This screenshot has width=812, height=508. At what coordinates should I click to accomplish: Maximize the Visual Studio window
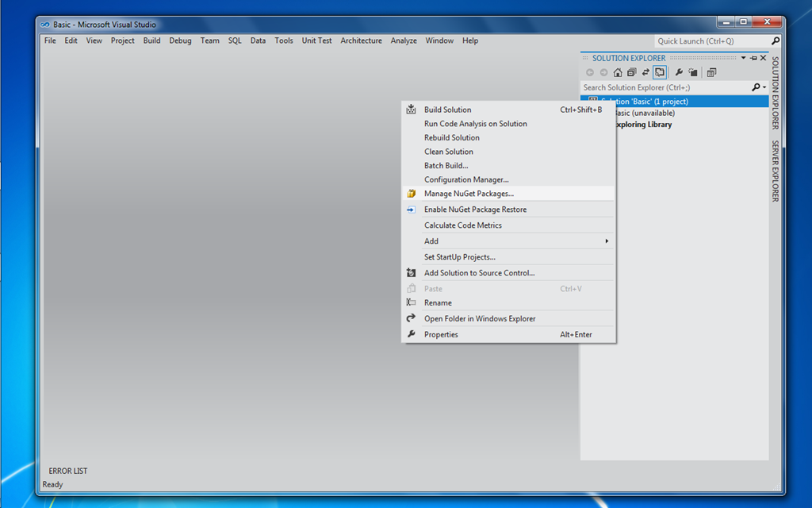click(x=743, y=22)
